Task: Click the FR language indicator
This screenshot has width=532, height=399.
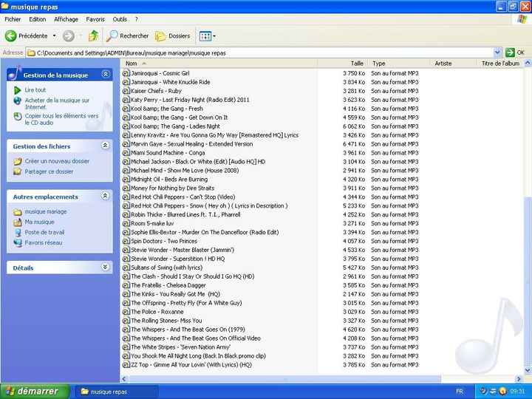Action: [460, 392]
